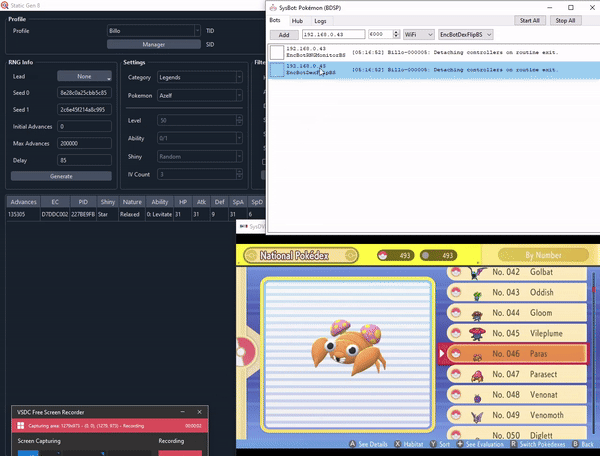Screen dimensions: 600x456
Task: Click the Y Sort prompt
Action: pyautogui.click(x=440, y=444)
